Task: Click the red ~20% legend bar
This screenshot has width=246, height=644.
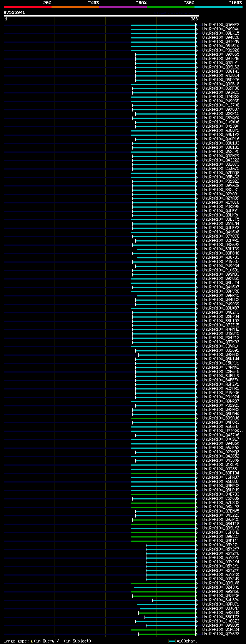Action: (27, 7)
